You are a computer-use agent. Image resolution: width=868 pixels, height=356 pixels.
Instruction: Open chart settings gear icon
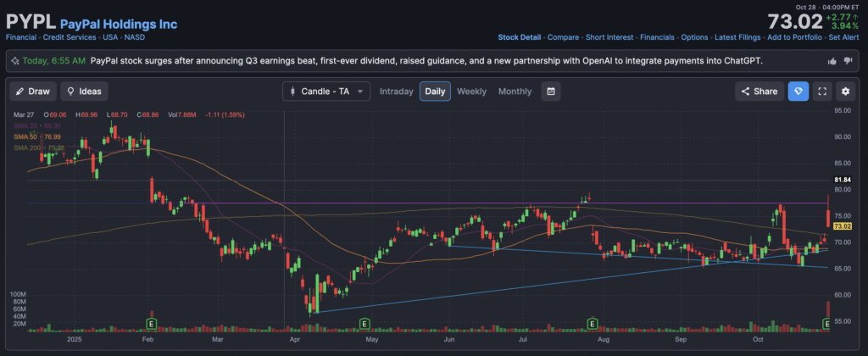[x=844, y=92]
